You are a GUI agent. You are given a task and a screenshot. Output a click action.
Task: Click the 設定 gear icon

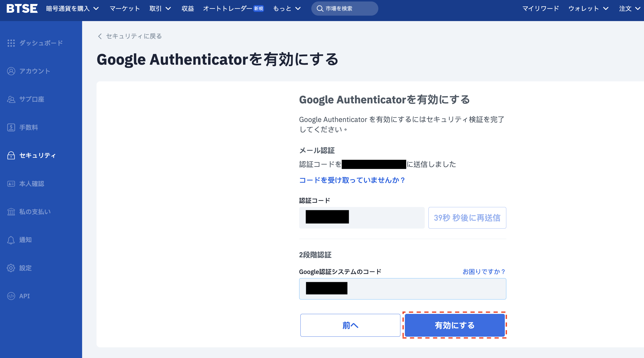click(x=11, y=268)
